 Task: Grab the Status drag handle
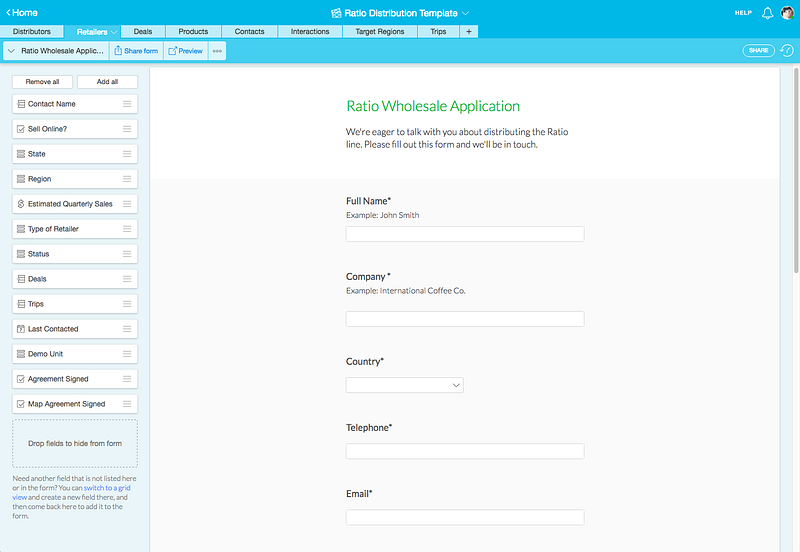coord(127,254)
